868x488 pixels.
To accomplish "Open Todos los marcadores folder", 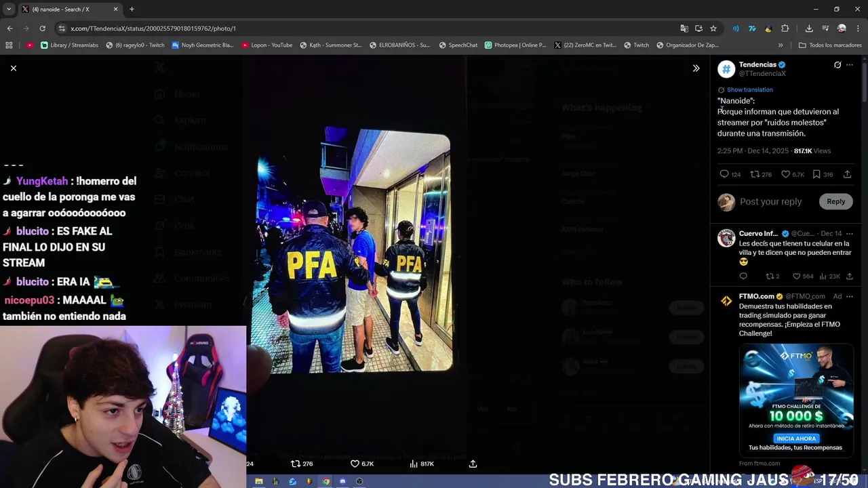I will click(x=830, y=45).
